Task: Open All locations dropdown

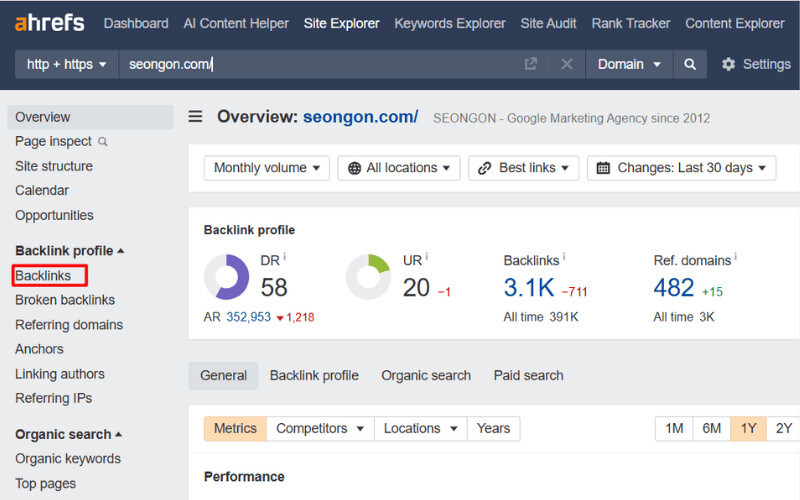Action: tap(399, 168)
